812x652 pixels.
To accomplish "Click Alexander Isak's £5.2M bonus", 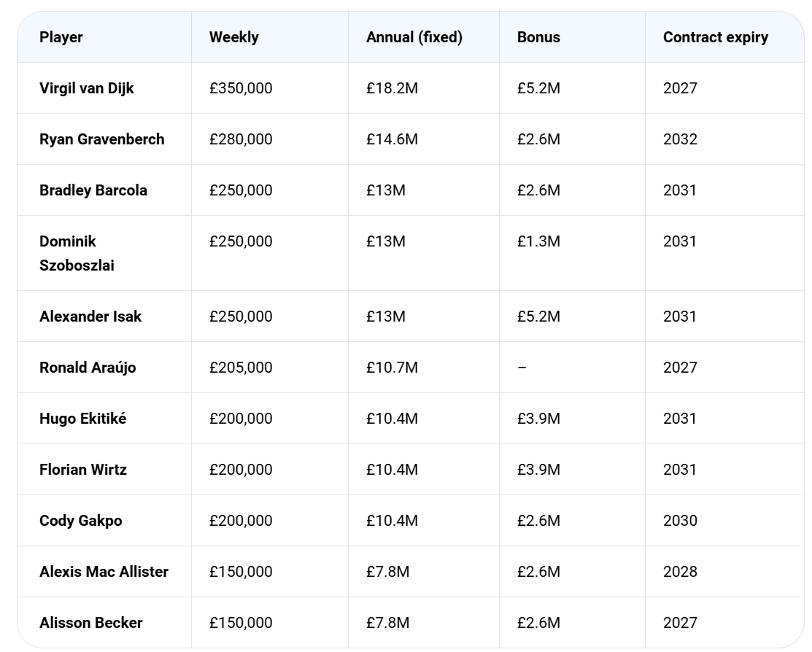I will pyautogui.click(x=538, y=317).
